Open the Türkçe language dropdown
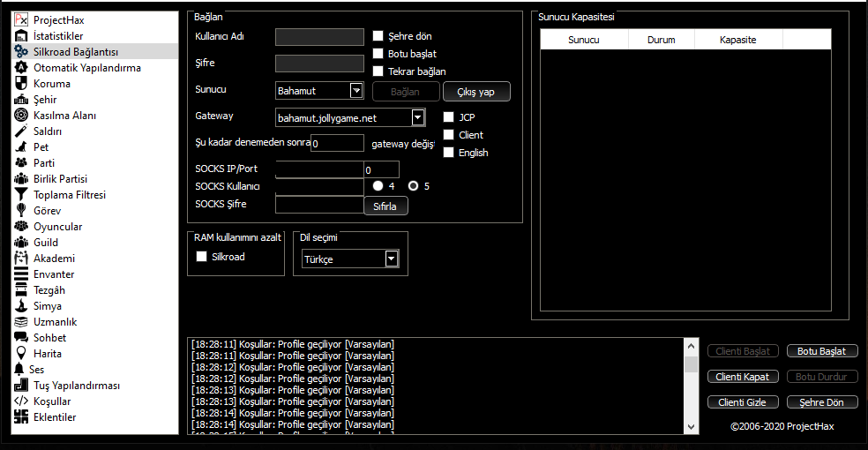Viewport: 868px width, 450px height. coord(392,259)
